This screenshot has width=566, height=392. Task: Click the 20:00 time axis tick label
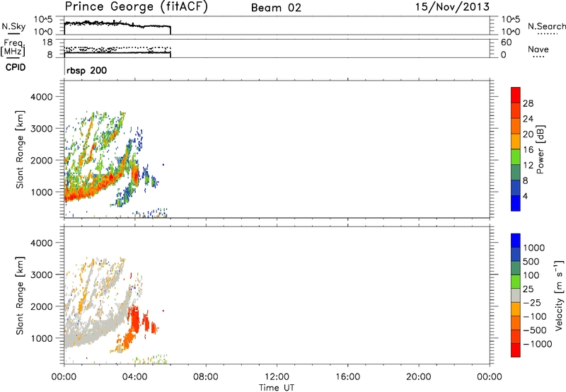[418, 377]
